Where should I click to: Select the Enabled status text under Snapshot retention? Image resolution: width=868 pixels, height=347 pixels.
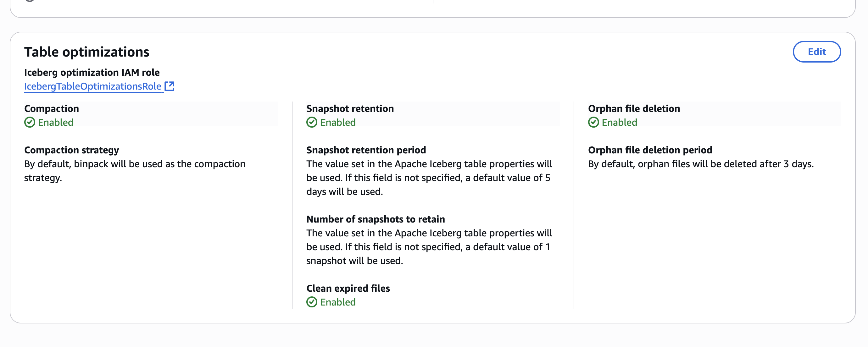coord(338,122)
